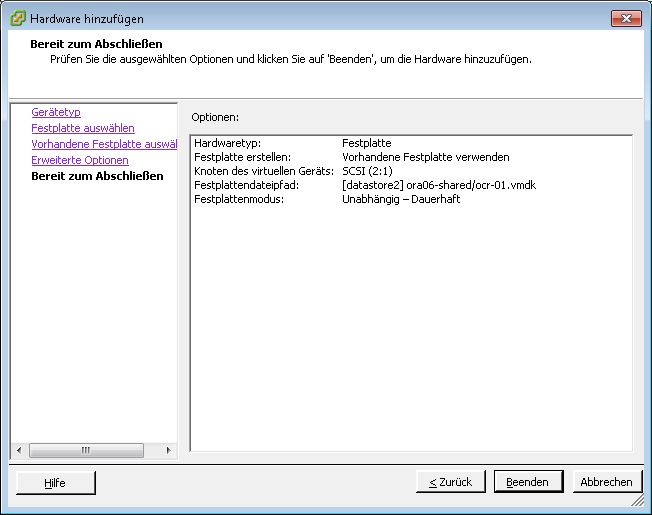Cancel the wizard with Abbrechen
The height and width of the screenshot is (515, 652).
coord(606,482)
